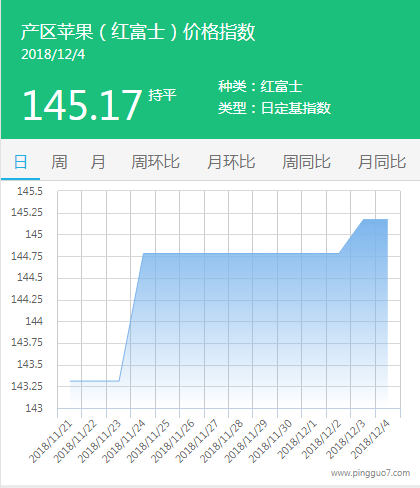The image size is (420, 488).
Task: Click the y-axis label 144.25
Action: pyautogui.click(x=27, y=299)
